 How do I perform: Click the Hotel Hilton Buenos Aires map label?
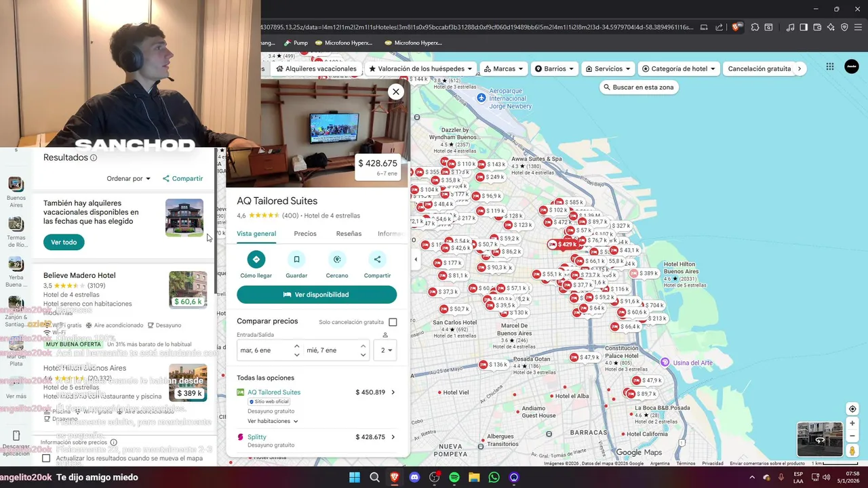pos(679,268)
